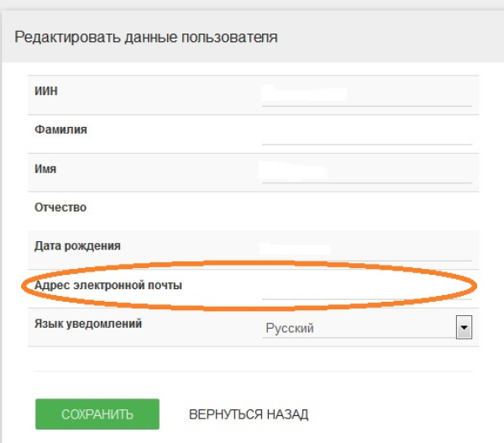This screenshot has height=443, width=504.
Task: Focus the Фамилия text field
Action: pos(366,133)
